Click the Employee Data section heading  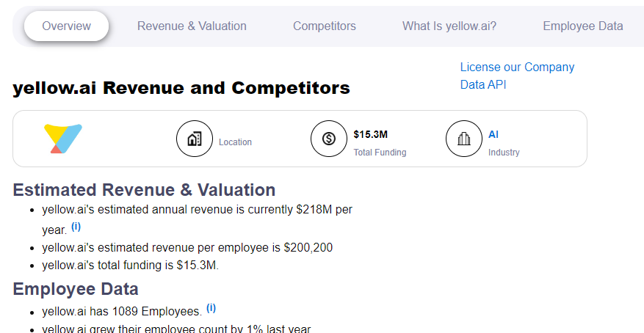pyautogui.click(x=76, y=289)
